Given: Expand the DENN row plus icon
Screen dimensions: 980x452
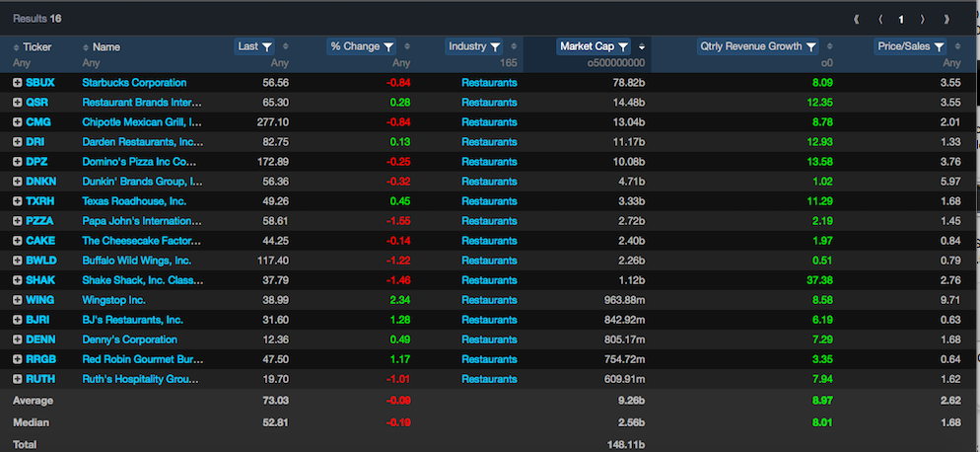Looking at the screenshot, I should (18, 339).
